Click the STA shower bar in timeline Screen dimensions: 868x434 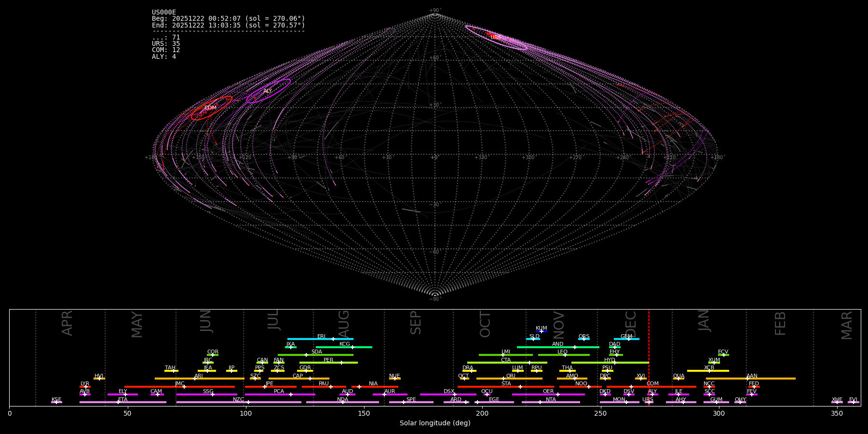point(506,386)
